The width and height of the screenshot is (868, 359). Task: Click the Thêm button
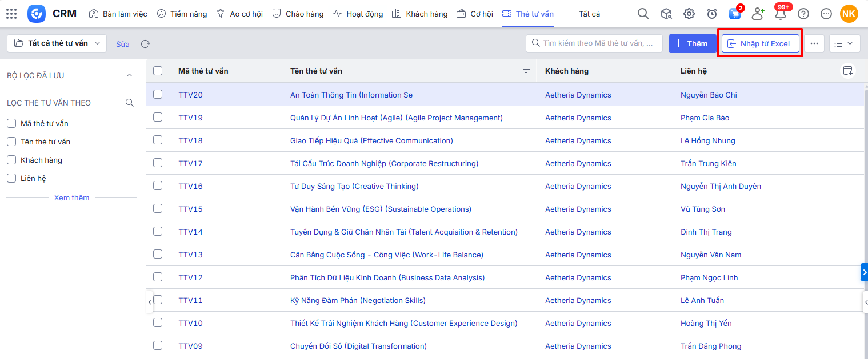(x=690, y=43)
